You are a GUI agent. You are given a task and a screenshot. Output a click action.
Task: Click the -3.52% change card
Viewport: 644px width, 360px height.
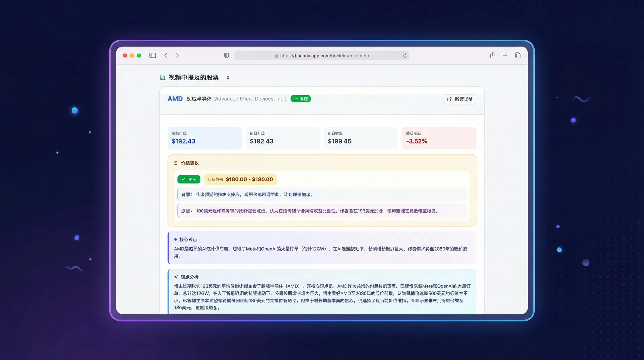pyautogui.click(x=439, y=138)
